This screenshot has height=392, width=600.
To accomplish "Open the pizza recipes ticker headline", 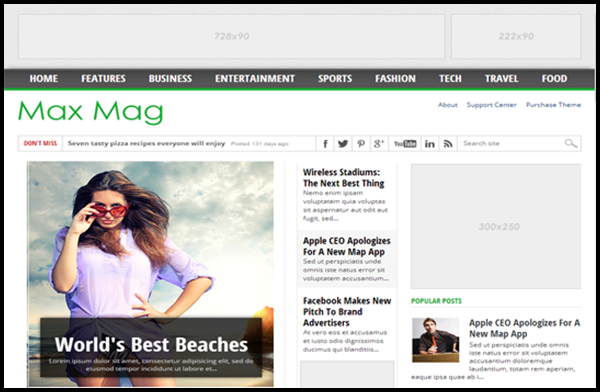I will 147,144.
